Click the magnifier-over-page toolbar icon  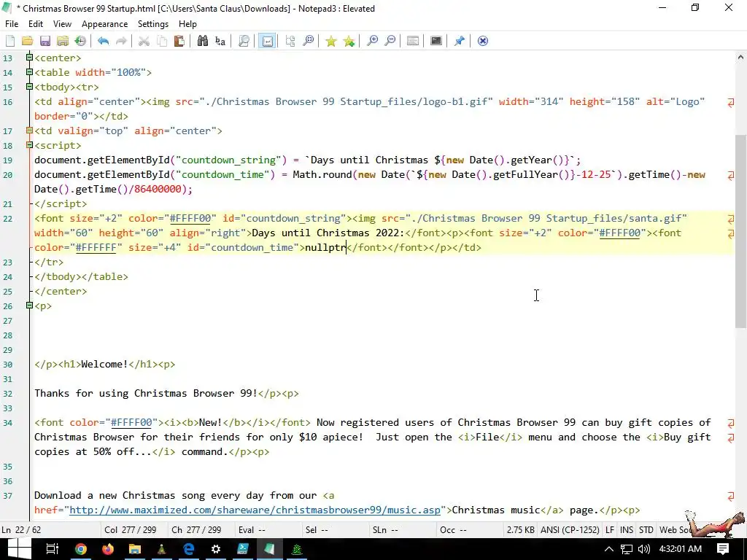(244, 41)
